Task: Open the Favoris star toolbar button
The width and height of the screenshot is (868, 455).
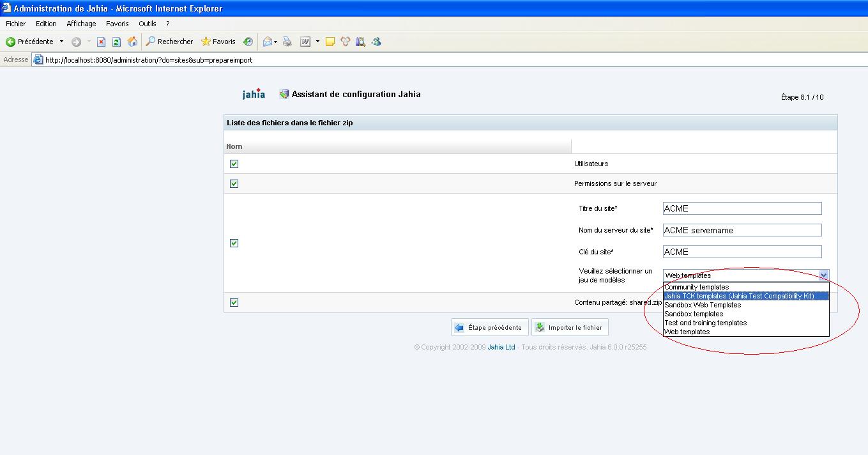Action: [218, 42]
